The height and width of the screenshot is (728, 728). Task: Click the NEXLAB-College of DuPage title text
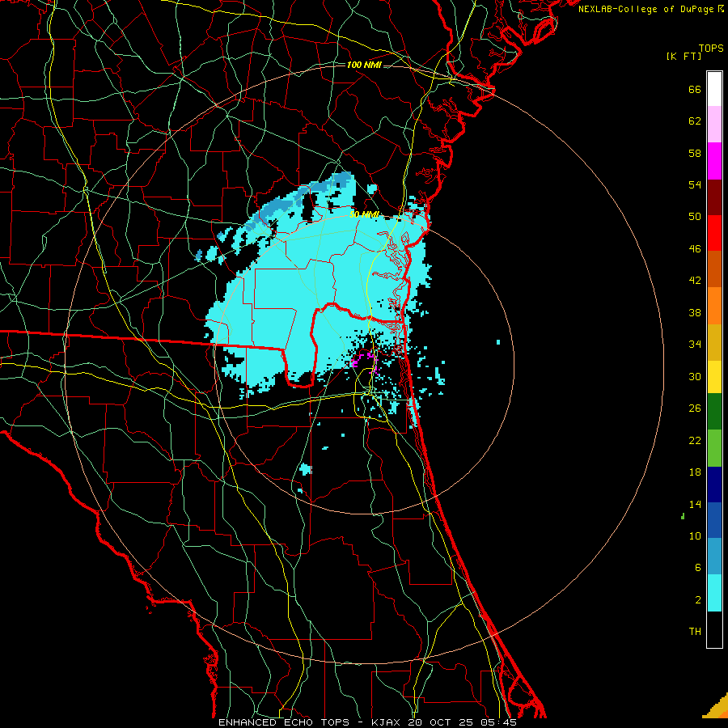coord(647,9)
